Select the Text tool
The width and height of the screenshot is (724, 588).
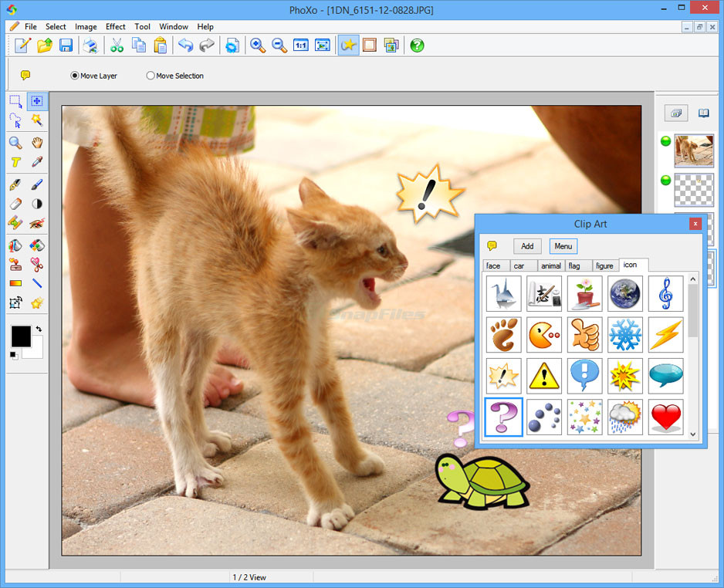(x=15, y=162)
